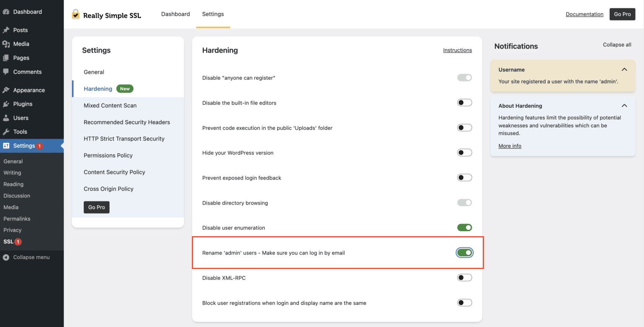Viewport: 644px width, 327px height.
Task: Click the Go Pro button in the header
Action: 622,14
